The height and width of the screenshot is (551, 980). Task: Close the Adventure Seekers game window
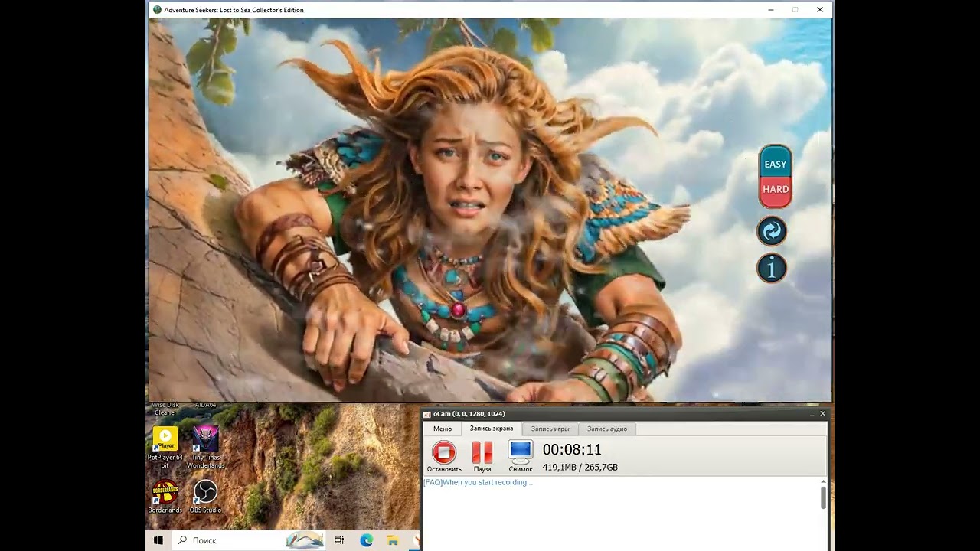(819, 10)
